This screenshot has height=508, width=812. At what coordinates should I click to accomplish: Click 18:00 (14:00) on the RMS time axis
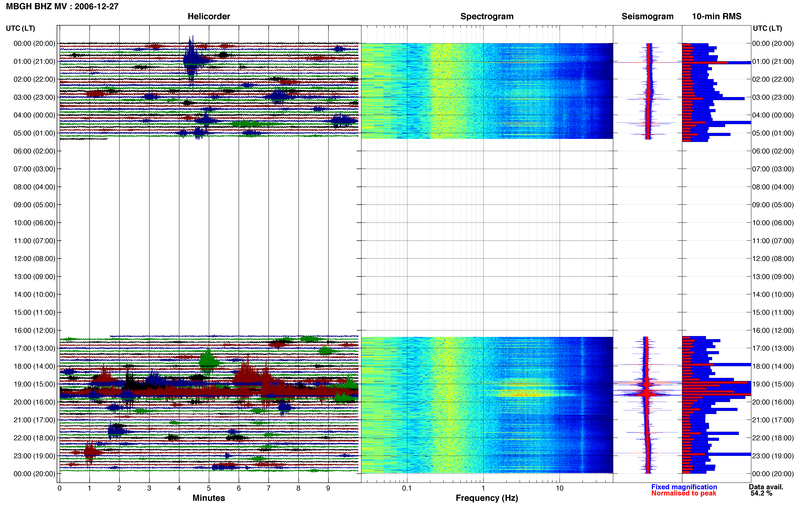[x=773, y=367]
